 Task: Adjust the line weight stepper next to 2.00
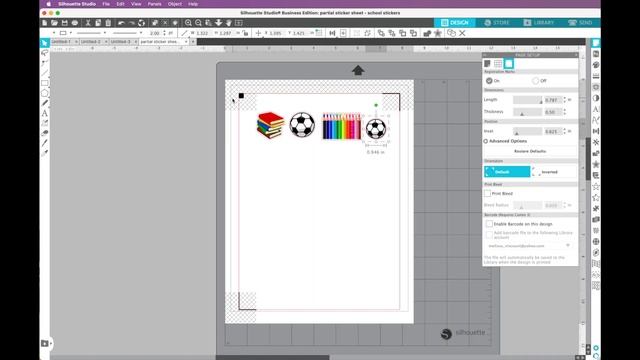tap(164, 33)
